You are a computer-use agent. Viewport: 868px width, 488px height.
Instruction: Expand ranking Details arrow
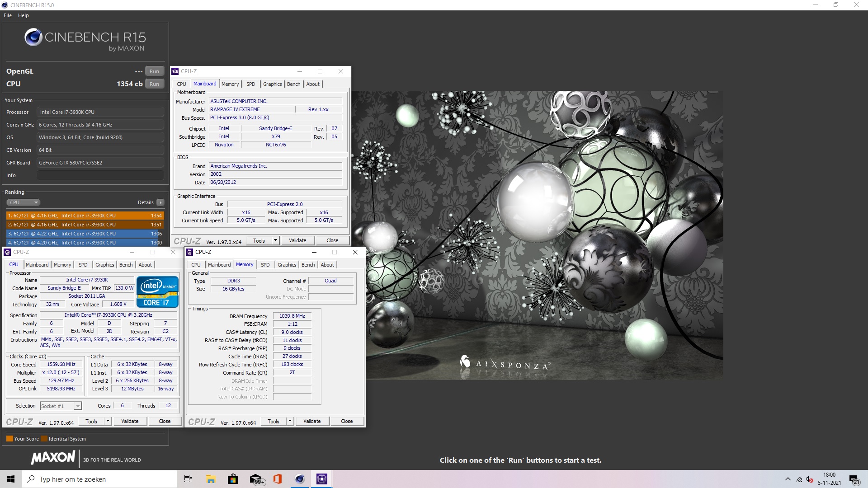[160, 202]
